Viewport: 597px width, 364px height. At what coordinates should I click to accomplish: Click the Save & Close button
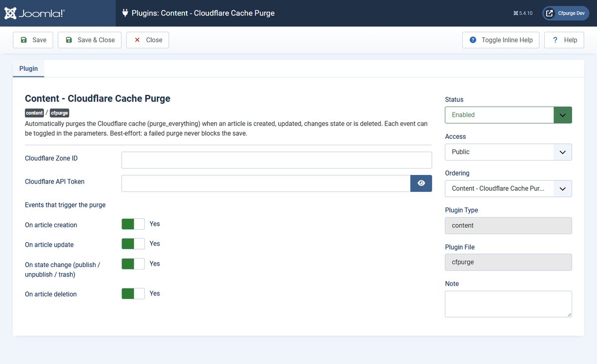coord(90,40)
